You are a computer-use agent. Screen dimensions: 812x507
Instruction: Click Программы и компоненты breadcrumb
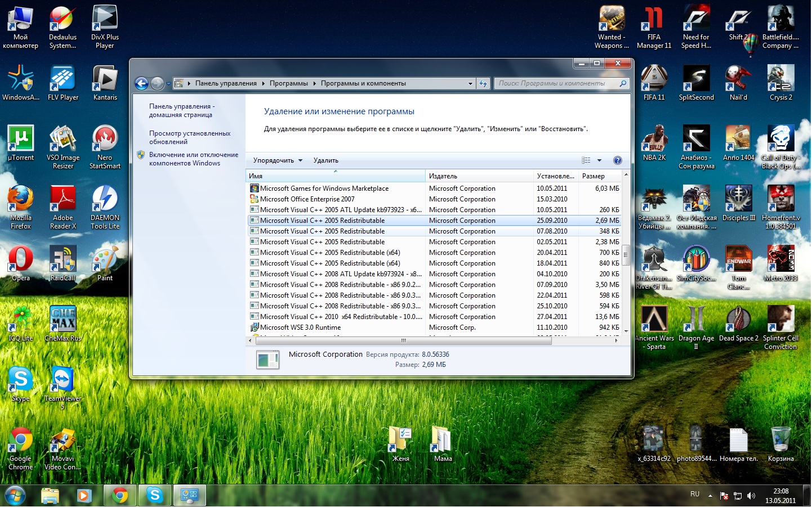click(x=363, y=83)
